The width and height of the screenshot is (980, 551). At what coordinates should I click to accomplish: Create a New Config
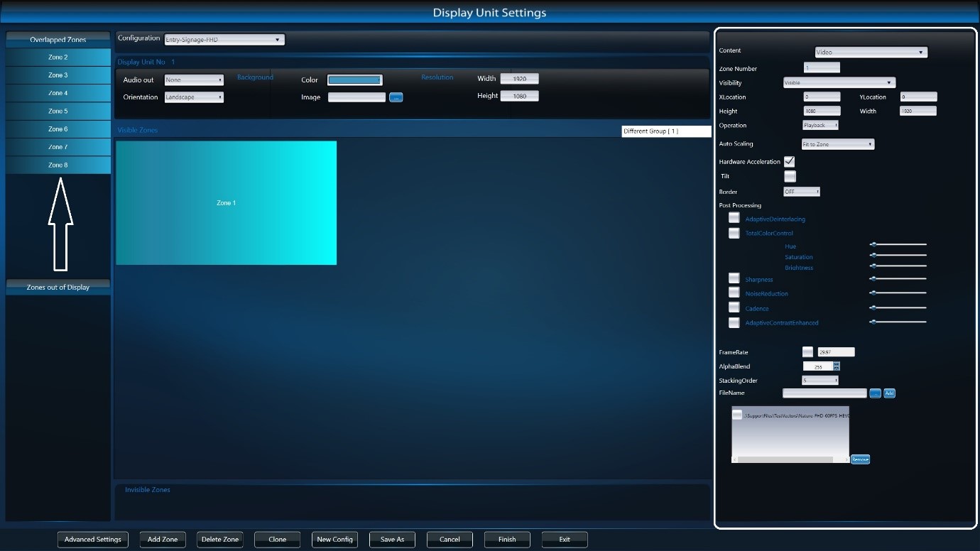click(335, 540)
